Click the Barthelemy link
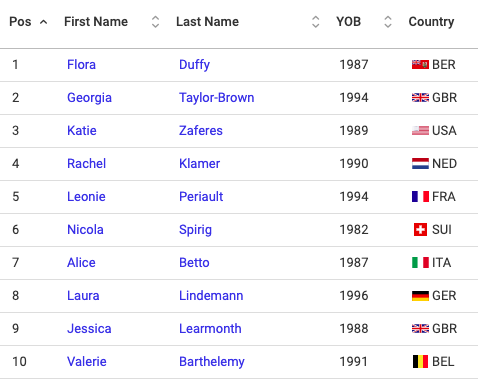The height and width of the screenshot is (382, 478). click(212, 362)
